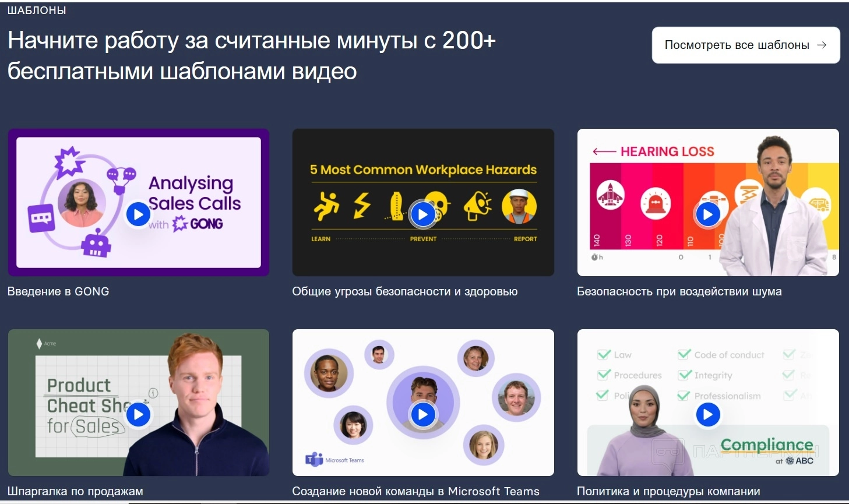Play the 5 Most Common Workplace Hazards video

coord(423,214)
